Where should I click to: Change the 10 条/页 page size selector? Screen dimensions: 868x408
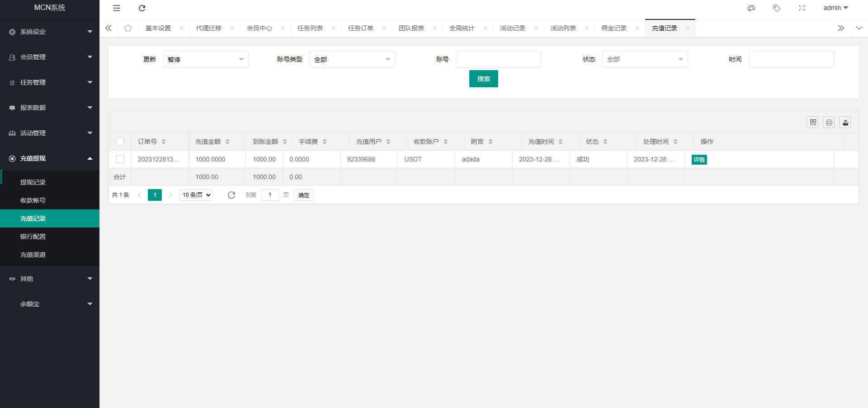pos(196,195)
